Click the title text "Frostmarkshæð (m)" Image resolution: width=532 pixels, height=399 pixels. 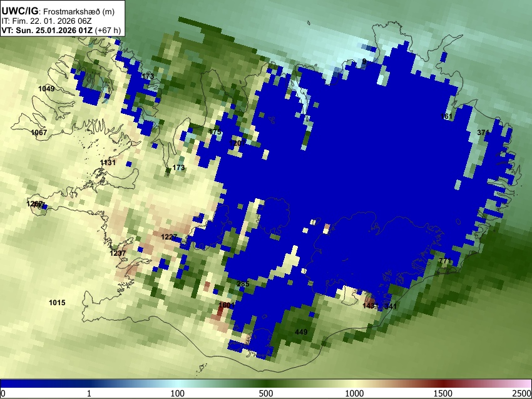pyautogui.click(x=79, y=11)
